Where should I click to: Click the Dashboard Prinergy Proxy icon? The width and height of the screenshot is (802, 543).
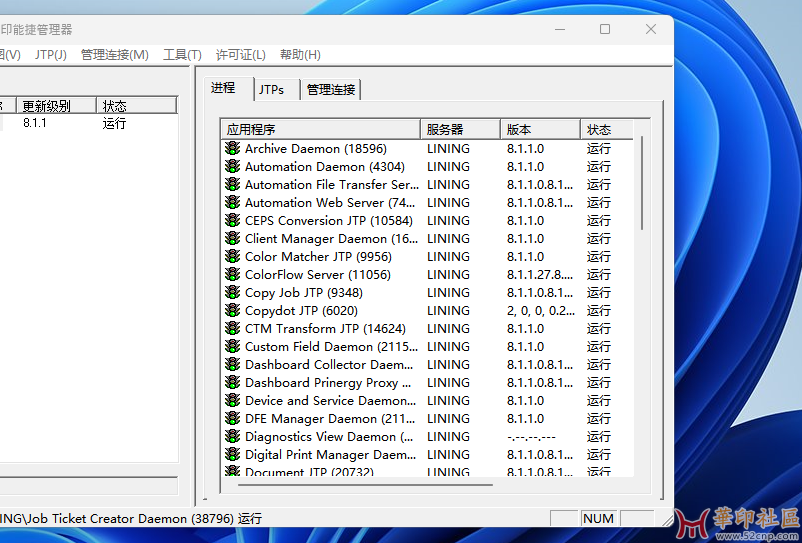click(x=232, y=382)
